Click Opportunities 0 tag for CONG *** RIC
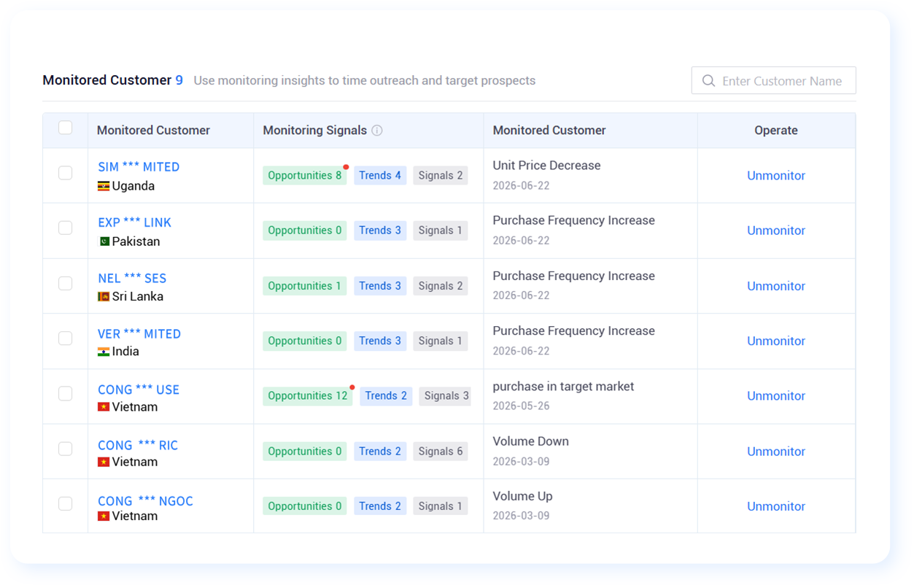The width and height of the screenshot is (914, 588). pyautogui.click(x=305, y=452)
